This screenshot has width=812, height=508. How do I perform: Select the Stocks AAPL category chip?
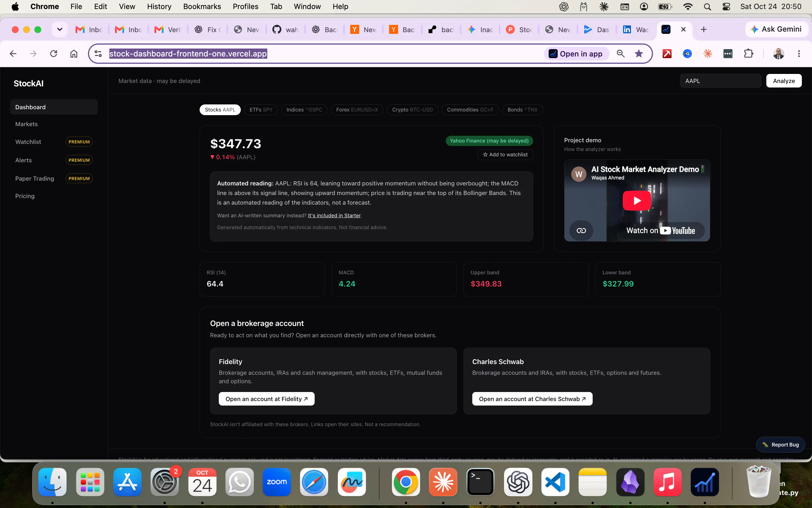[x=220, y=110]
